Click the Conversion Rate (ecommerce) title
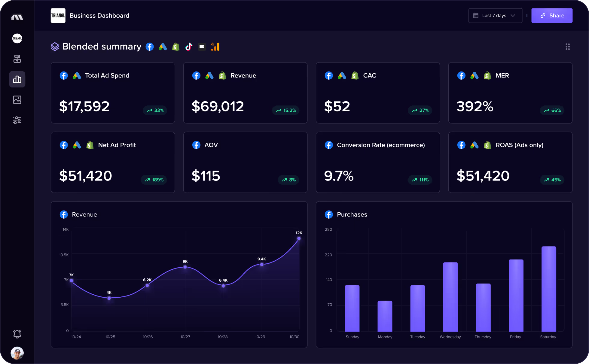The width and height of the screenshot is (589, 364). tap(381, 145)
